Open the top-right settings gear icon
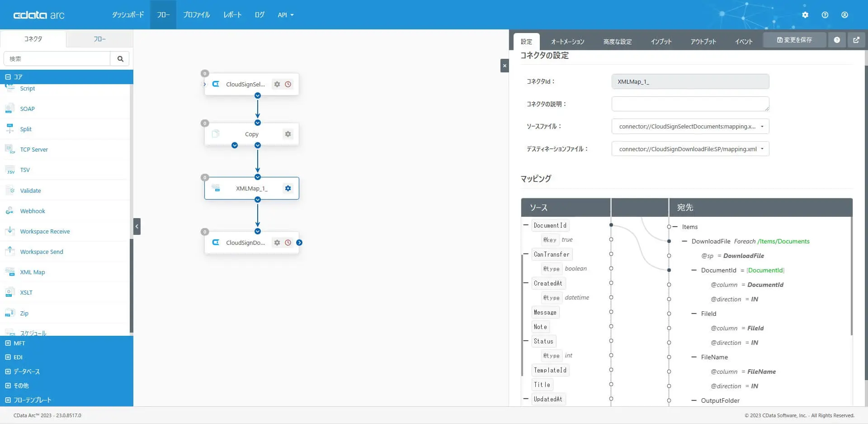Viewport: 868px width, 424px height. pos(805,15)
